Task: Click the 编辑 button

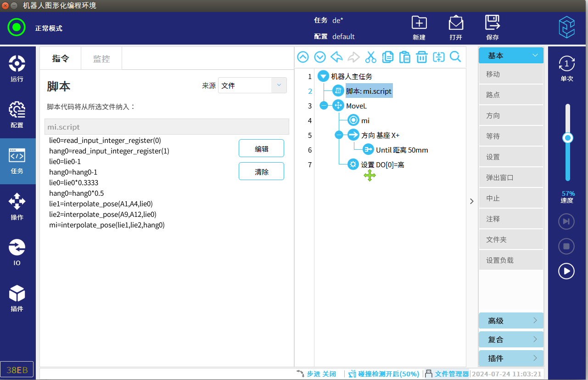Action: point(261,148)
